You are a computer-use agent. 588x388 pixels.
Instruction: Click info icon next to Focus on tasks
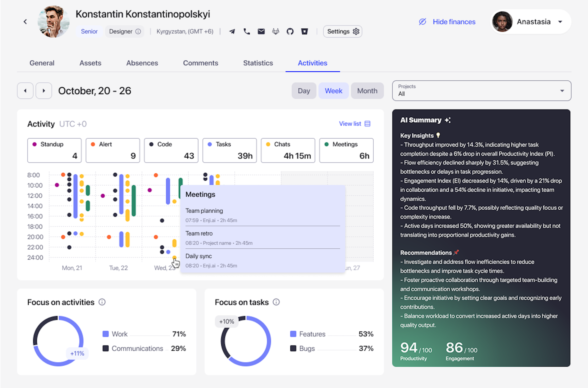[x=276, y=302]
